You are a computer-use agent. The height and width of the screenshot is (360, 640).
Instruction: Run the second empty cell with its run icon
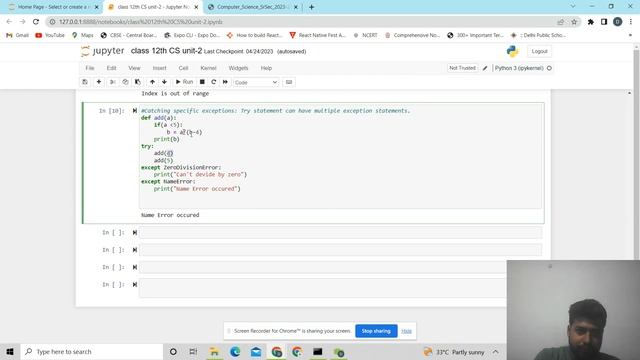point(135,250)
